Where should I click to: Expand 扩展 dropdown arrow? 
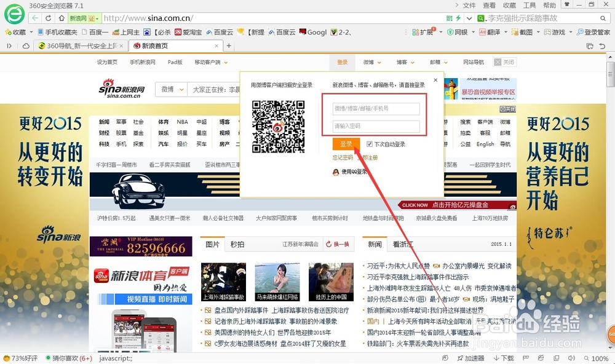coord(441,32)
